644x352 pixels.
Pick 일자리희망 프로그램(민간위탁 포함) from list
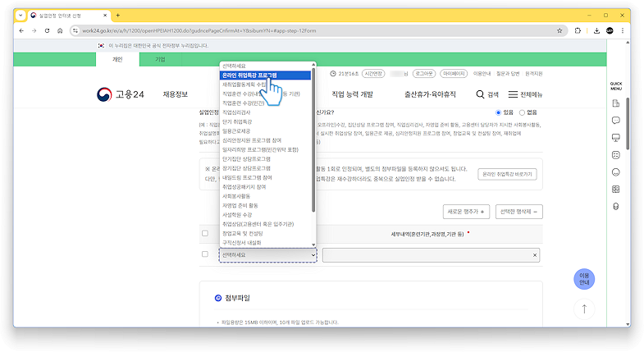(265, 150)
